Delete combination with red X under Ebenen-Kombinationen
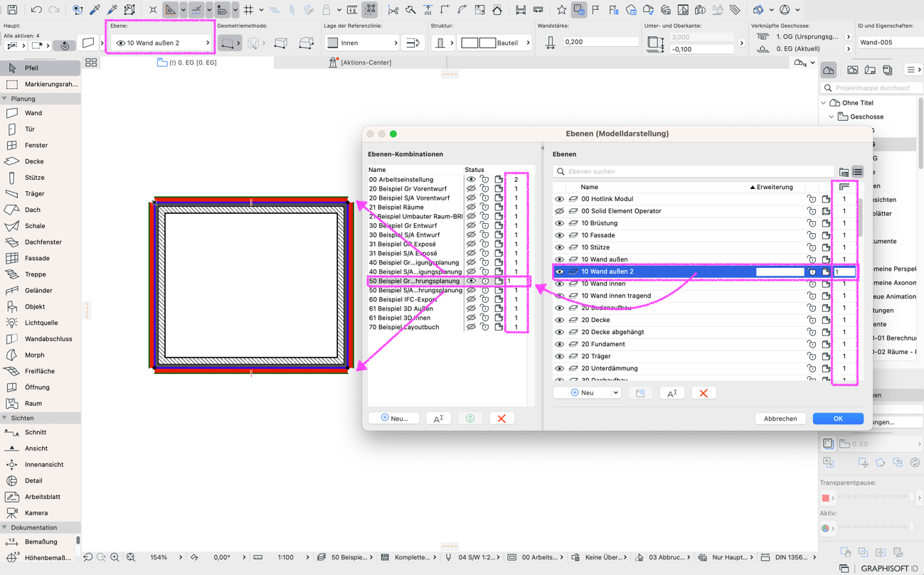Viewport: 924px width, 575px height. [x=501, y=419]
